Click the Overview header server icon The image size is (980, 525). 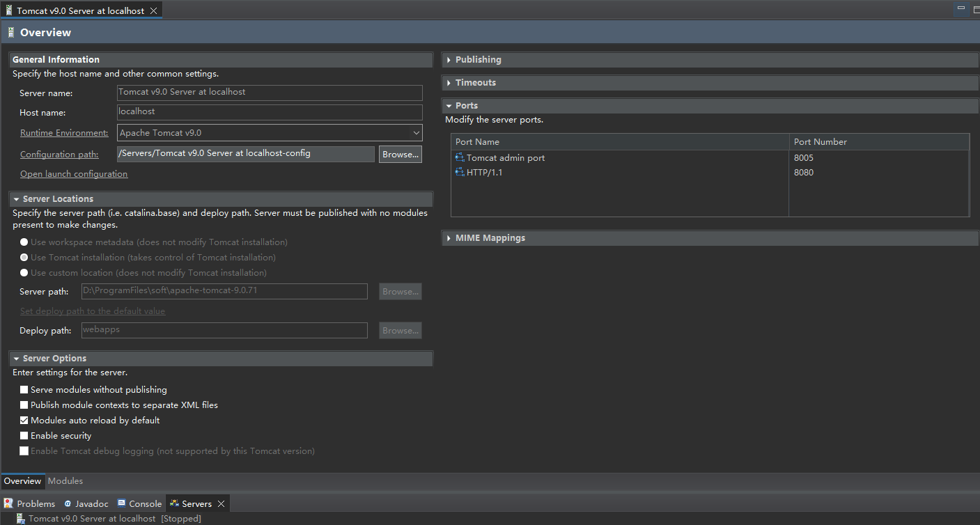10,32
